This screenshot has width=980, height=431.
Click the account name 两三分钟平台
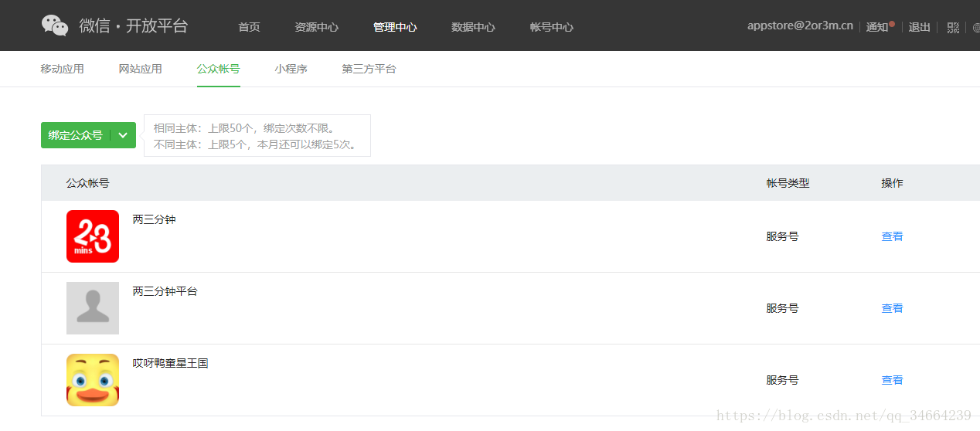tap(165, 291)
